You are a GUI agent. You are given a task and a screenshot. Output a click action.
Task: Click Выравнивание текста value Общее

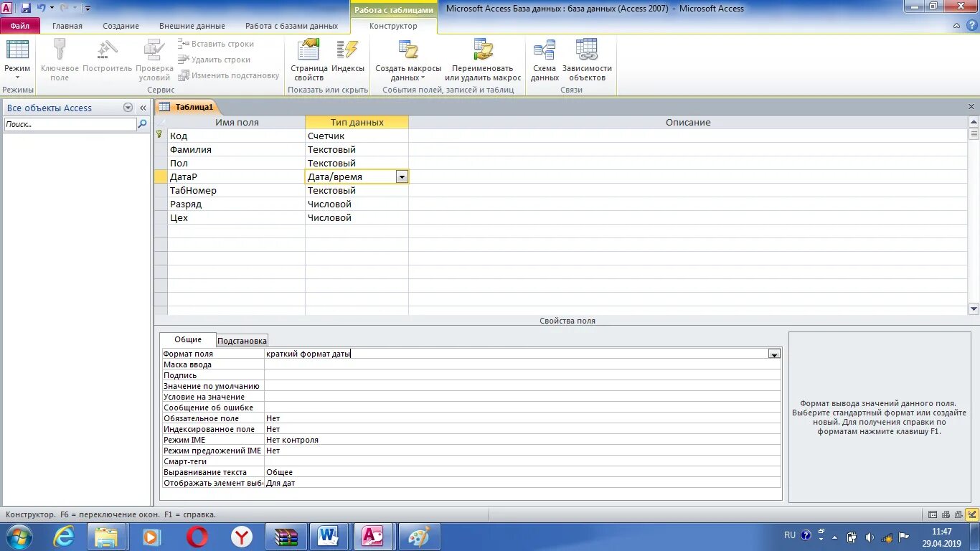522,472
